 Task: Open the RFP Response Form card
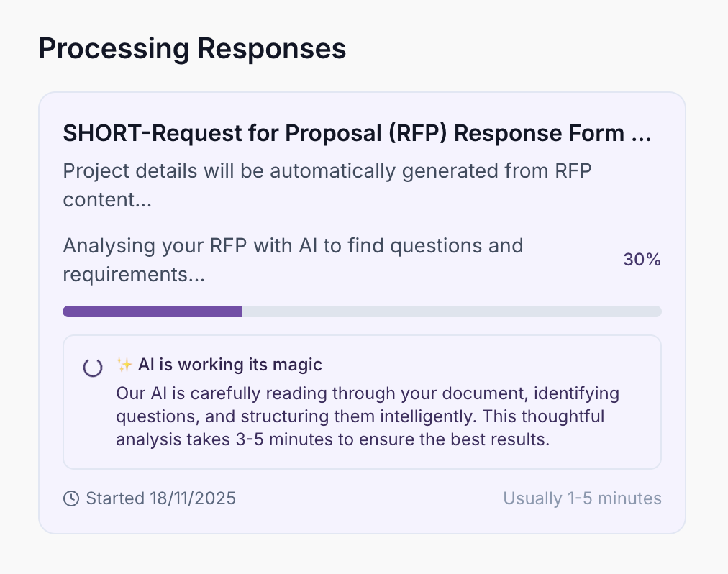(x=362, y=311)
